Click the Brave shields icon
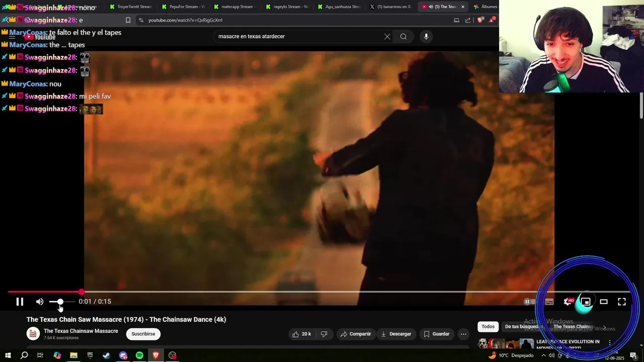The width and height of the screenshot is (644, 362). click(x=480, y=20)
